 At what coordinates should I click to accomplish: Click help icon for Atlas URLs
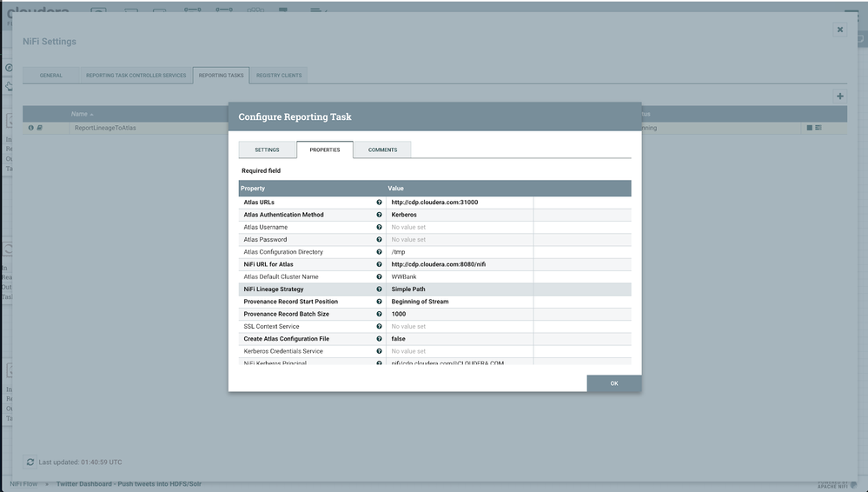point(379,203)
